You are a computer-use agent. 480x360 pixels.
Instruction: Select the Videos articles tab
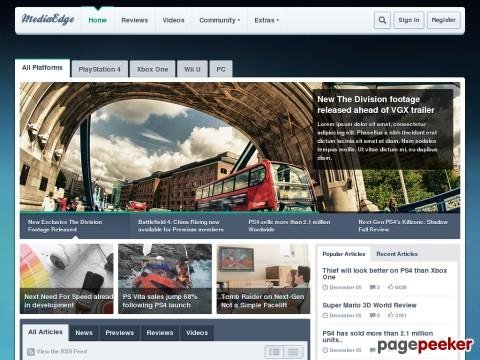[x=197, y=333]
